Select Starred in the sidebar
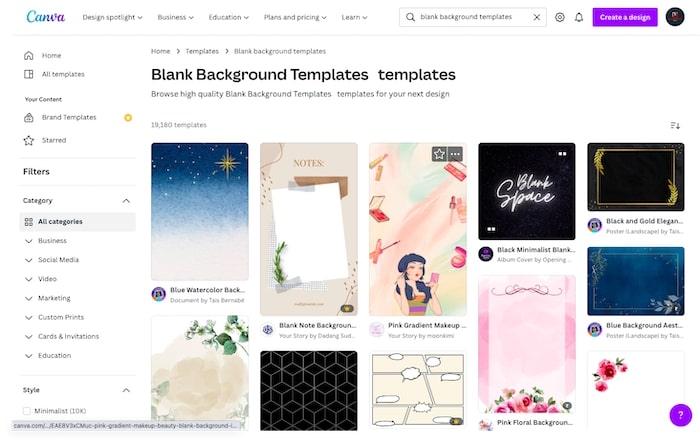This screenshot has width=700, height=444. pyautogui.click(x=54, y=140)
